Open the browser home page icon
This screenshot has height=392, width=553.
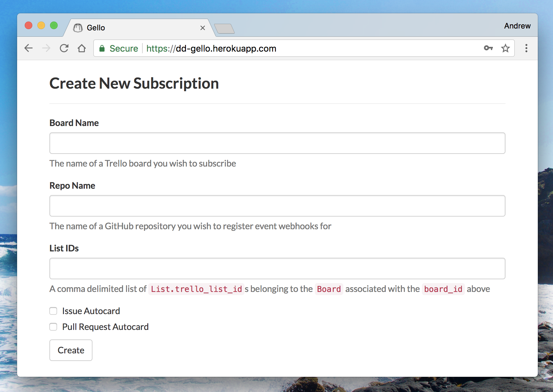82,48
